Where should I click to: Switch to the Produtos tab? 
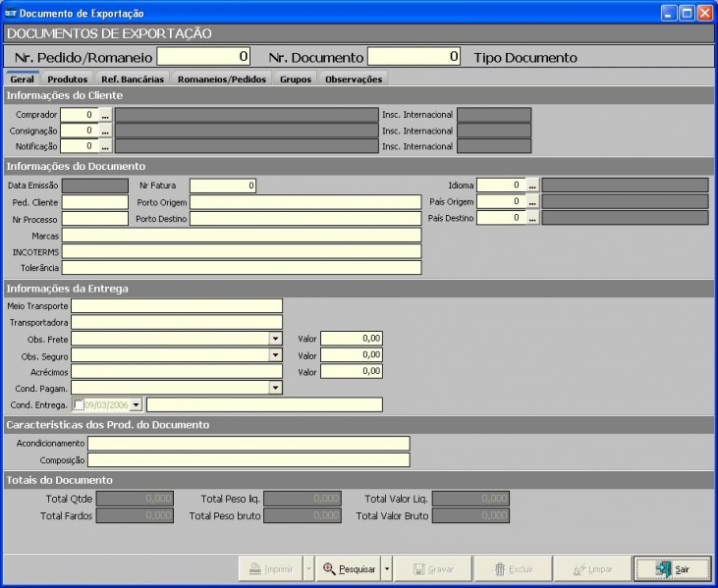[69, 80]
